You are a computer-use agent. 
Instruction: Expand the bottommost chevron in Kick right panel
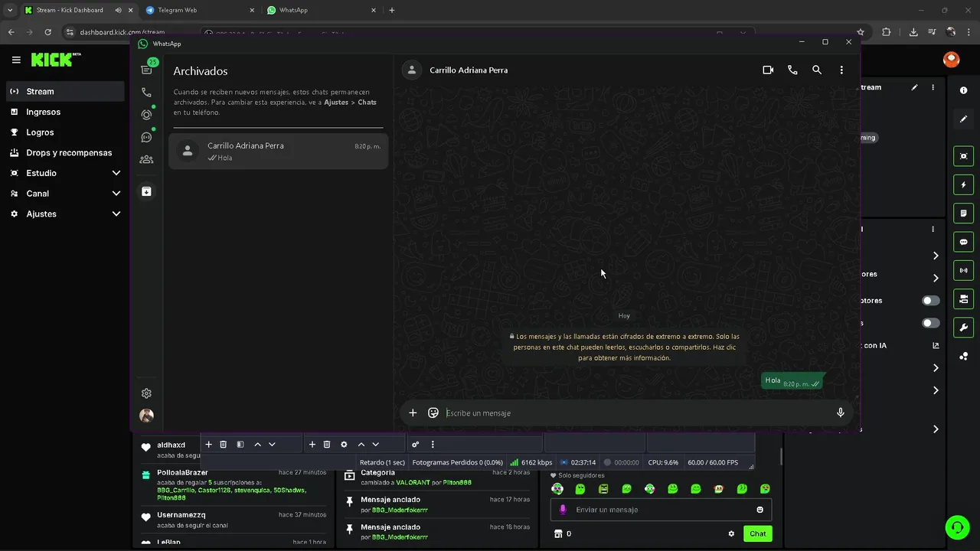click(936, 429)
